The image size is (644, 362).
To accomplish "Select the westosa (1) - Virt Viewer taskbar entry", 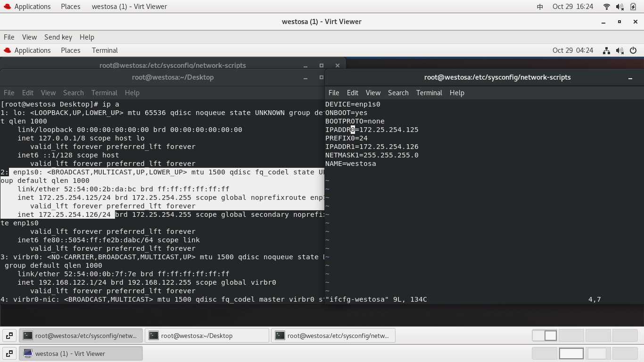I will click(80, 353).
